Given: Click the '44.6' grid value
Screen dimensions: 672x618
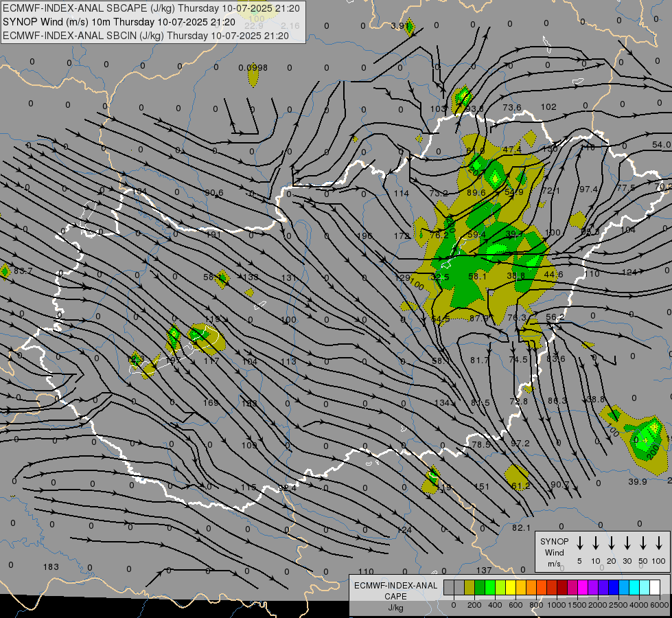Looking at the screenshot, I should pos(553,275).
